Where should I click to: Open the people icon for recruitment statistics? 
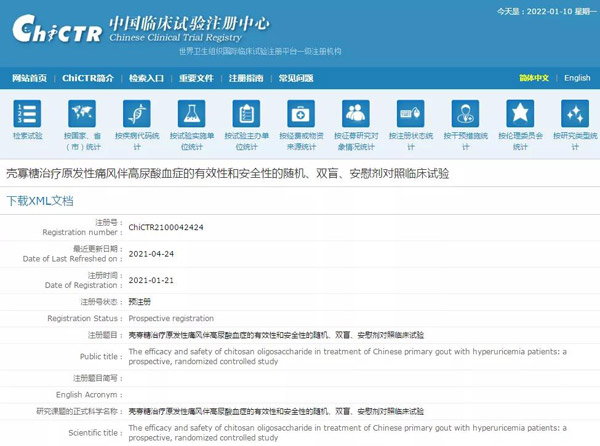(356, 113)
